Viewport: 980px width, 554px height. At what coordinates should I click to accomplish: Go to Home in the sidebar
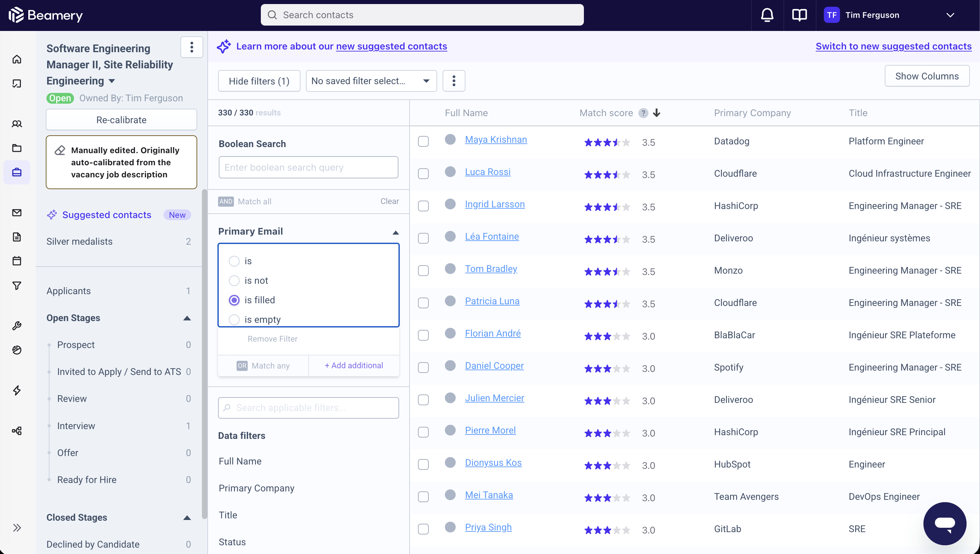[17, 59]
